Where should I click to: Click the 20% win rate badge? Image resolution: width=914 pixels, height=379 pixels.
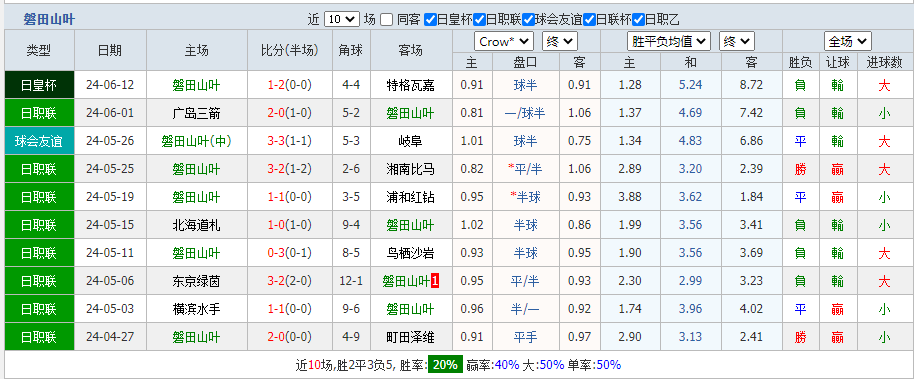point(445,365)
